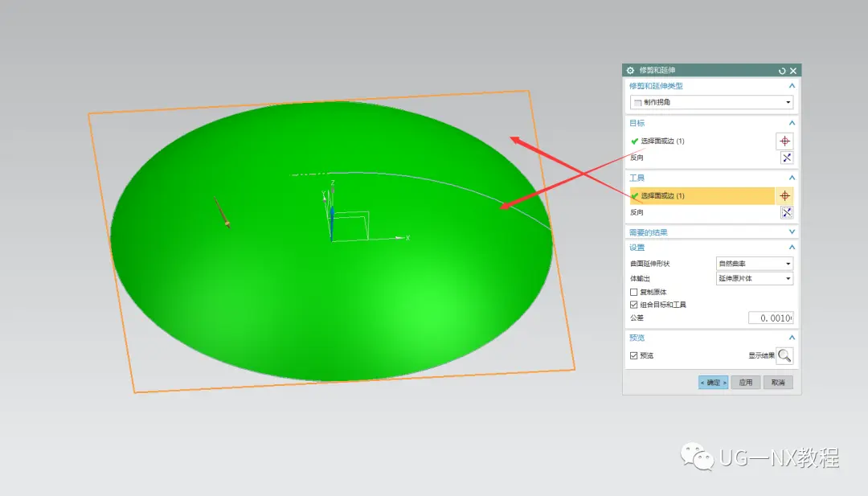Open the dialog settings gear icon
Image resolution: width=868 pixels, height=496 pixels.
(630, 70)
